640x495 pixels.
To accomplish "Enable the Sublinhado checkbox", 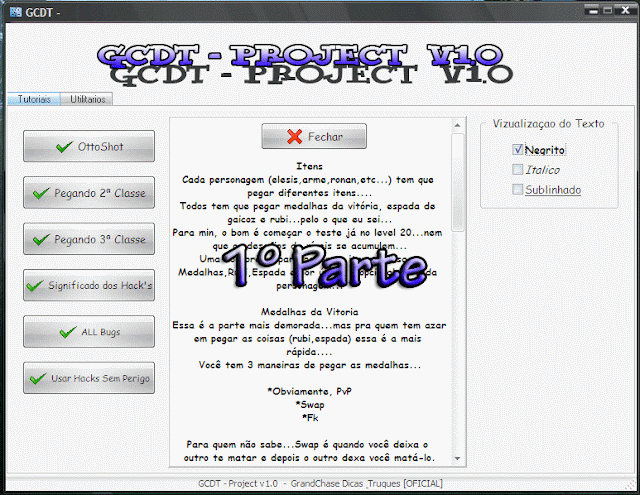I will (x=518, y=189).
